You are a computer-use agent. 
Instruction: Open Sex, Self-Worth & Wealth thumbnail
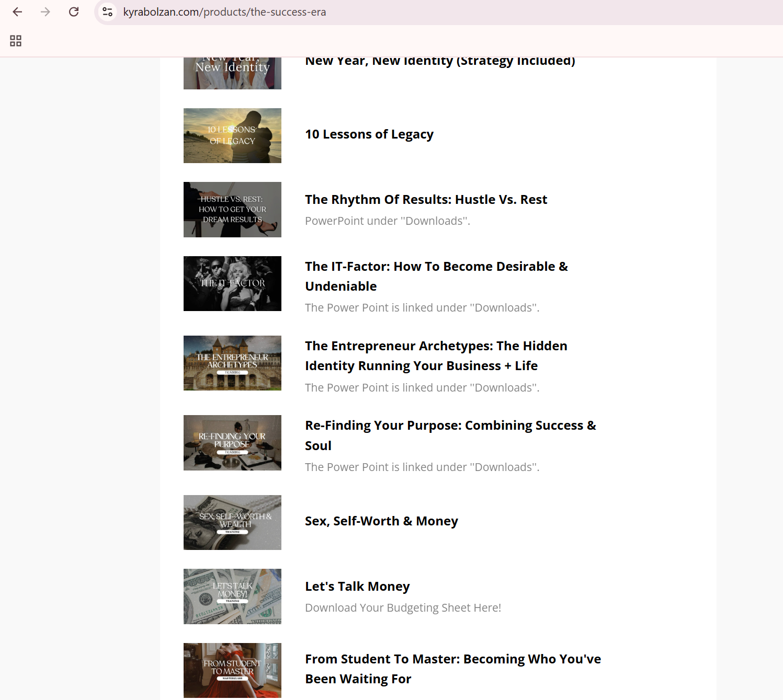[x=232, y=522]
